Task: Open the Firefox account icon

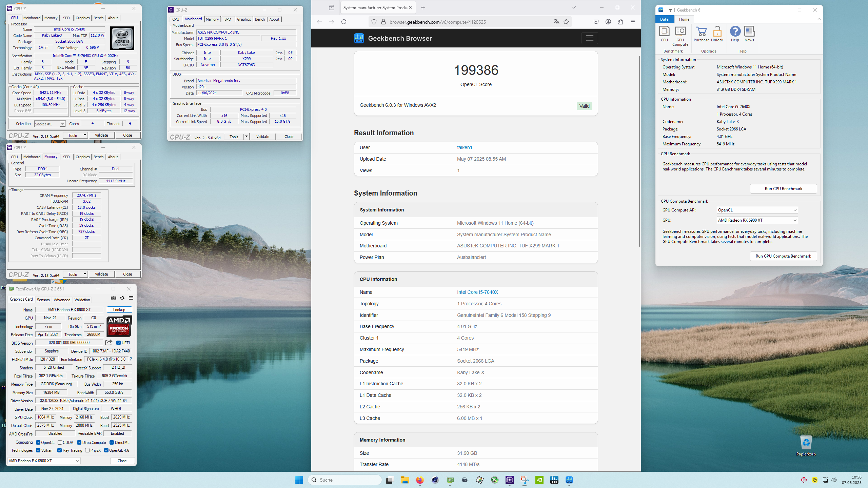Action: (608, 22)
